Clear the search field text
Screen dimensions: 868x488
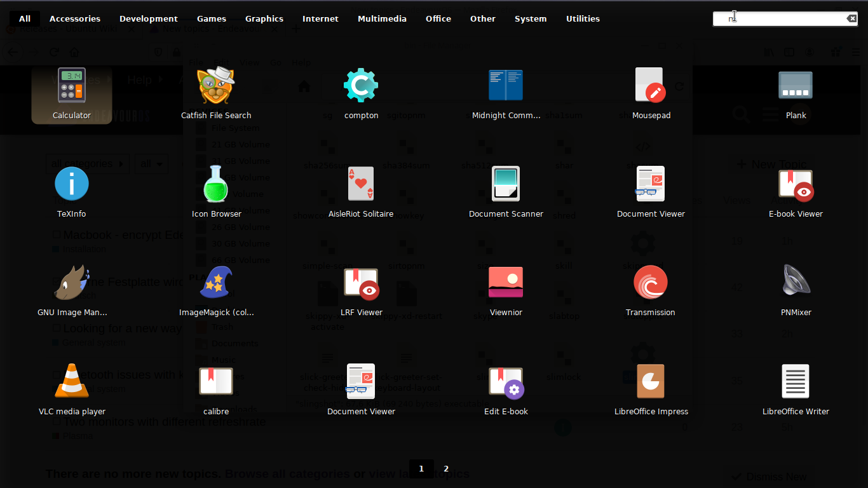[x=851, y=18]
